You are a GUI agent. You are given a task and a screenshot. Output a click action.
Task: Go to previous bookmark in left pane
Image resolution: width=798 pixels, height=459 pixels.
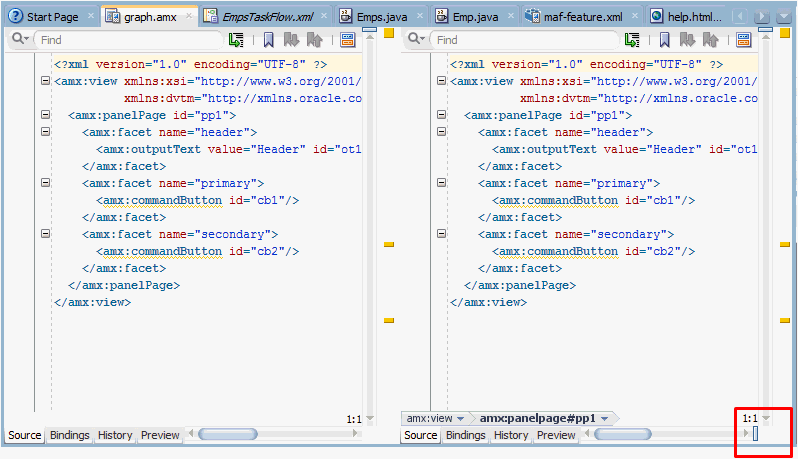[315, 40]
